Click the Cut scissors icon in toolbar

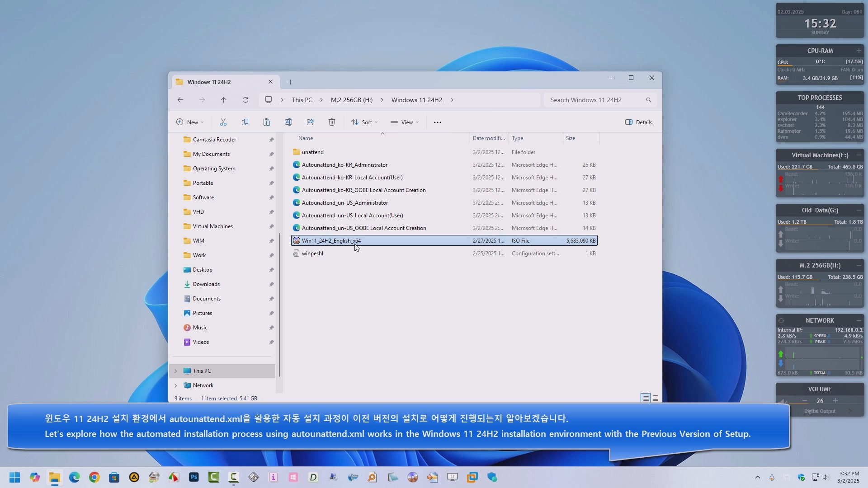(x=223, y=122)
